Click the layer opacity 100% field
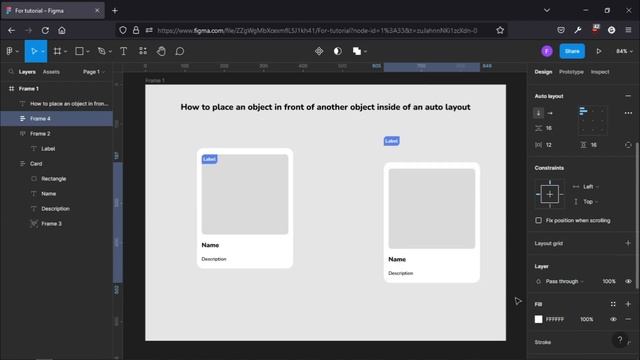Viewport: 640px width, 360px height. coord(609,281)
